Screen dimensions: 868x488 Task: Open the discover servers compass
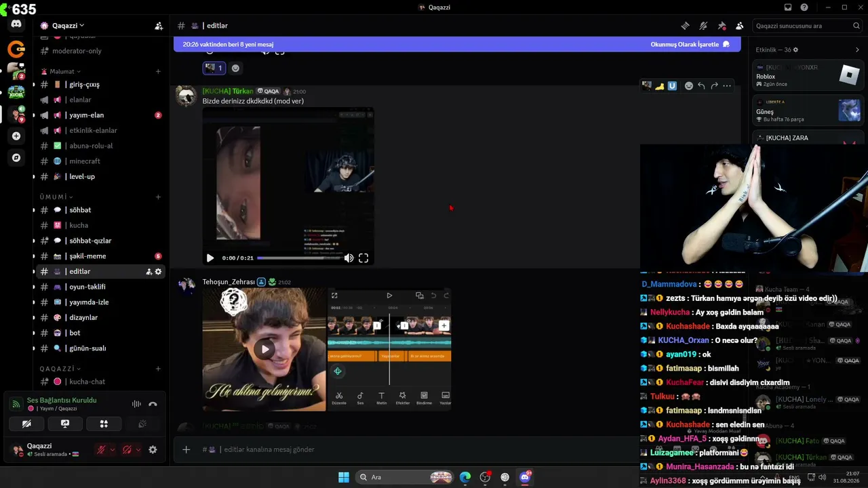(16, 157)
